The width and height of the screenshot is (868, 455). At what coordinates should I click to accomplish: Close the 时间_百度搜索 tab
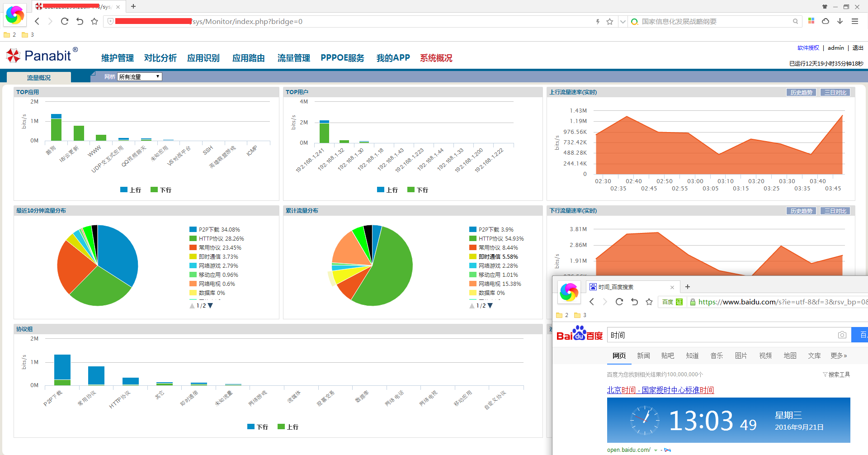(672, 287)
